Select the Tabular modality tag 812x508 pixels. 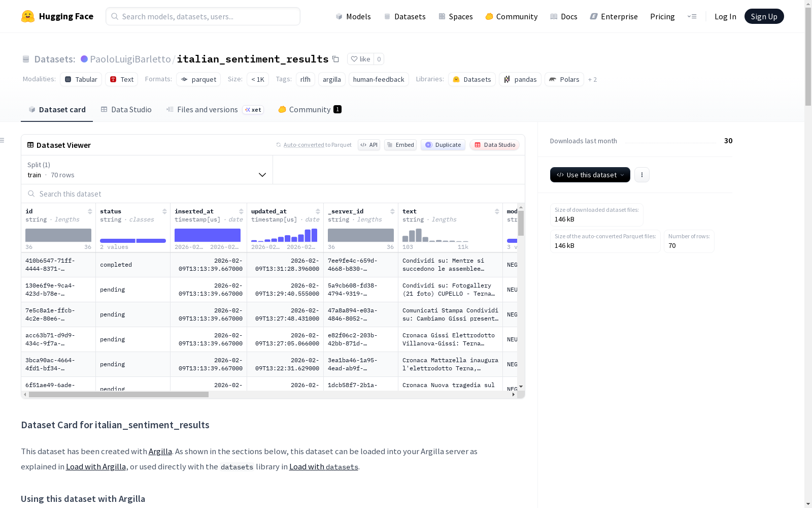81,79
